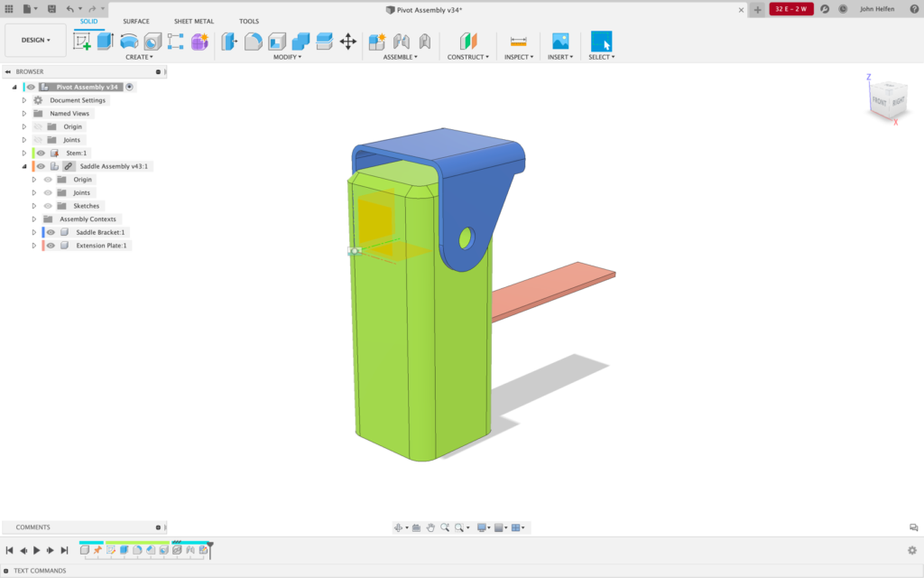Select the Fillet tool in Modify

coord(254,42)
